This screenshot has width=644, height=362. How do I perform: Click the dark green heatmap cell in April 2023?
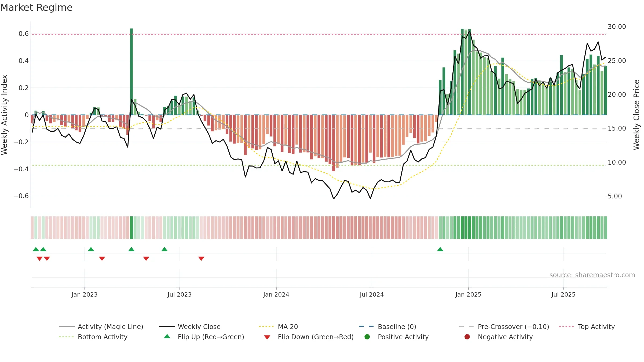pyautogui.click(x=131, y=228)
